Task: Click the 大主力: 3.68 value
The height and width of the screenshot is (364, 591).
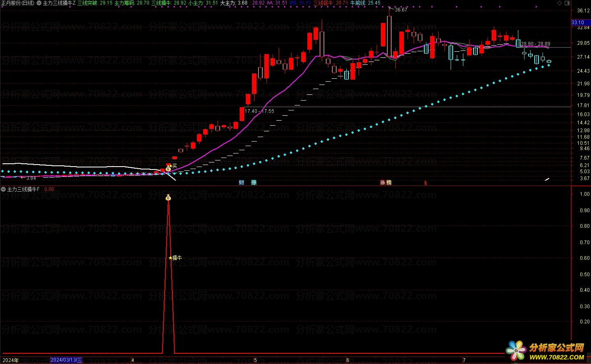Action: (234, 3)
